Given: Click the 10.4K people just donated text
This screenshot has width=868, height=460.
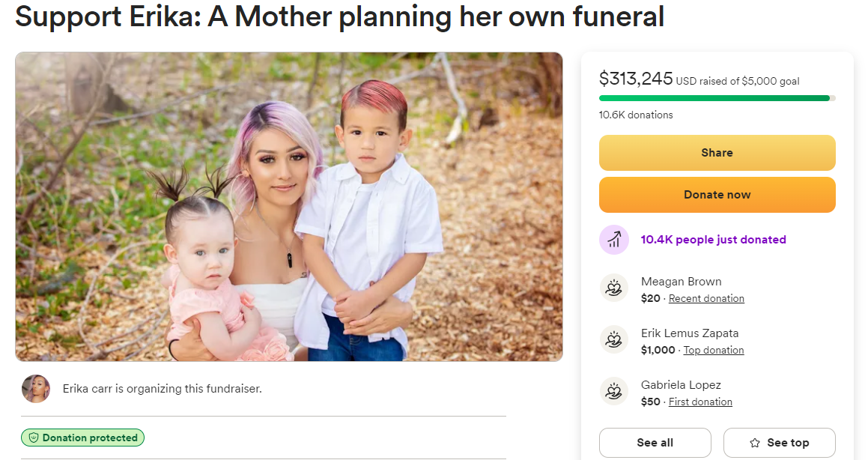Looking at the screenshot, I should pyautogui.click(x=713, y=240).
